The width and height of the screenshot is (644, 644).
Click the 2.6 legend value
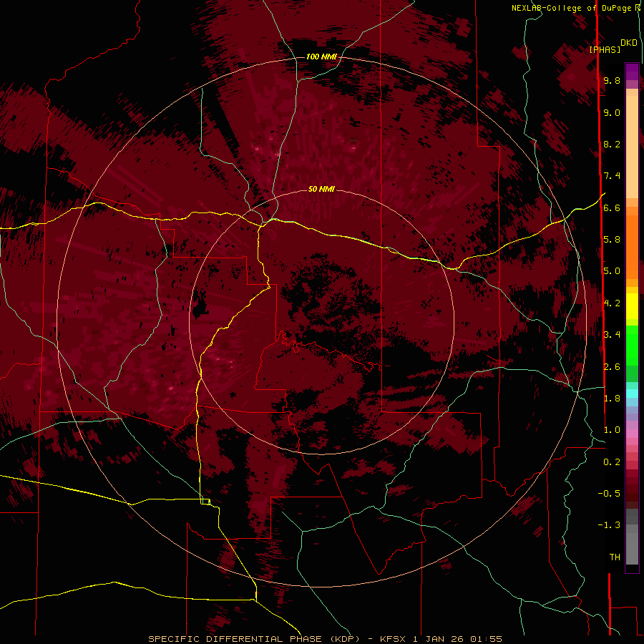(612, 366)
